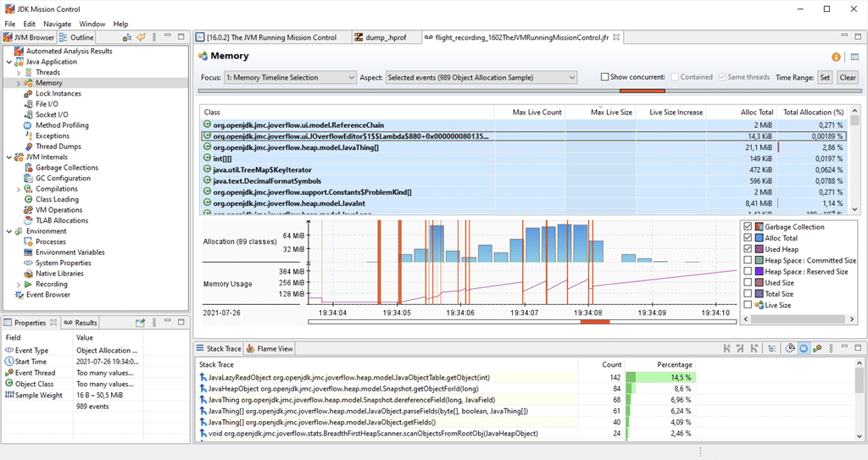This screenshot has width=868, height=460.
Task: Click the table settings icon beside help
Action: pos(854,57)
